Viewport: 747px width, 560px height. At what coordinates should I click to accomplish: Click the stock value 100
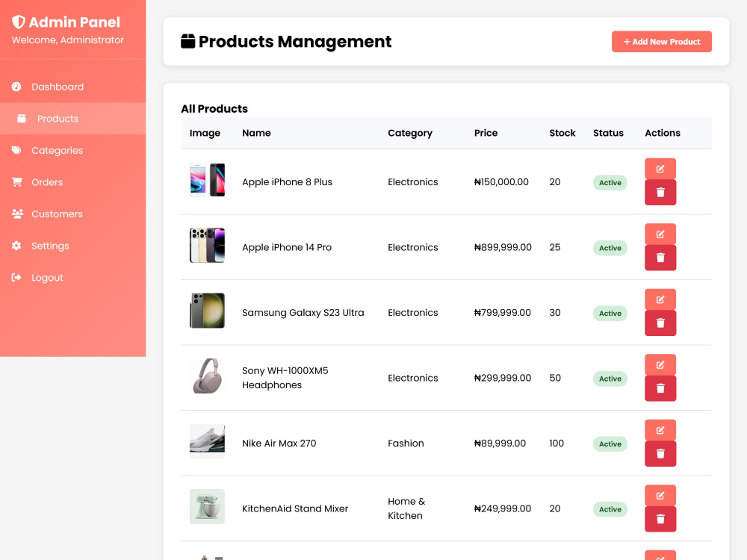coord(557,444)
